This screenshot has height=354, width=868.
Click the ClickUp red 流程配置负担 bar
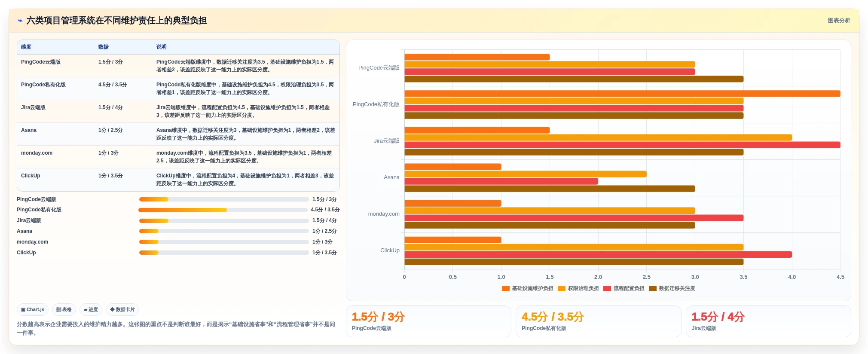pos(598,255)
